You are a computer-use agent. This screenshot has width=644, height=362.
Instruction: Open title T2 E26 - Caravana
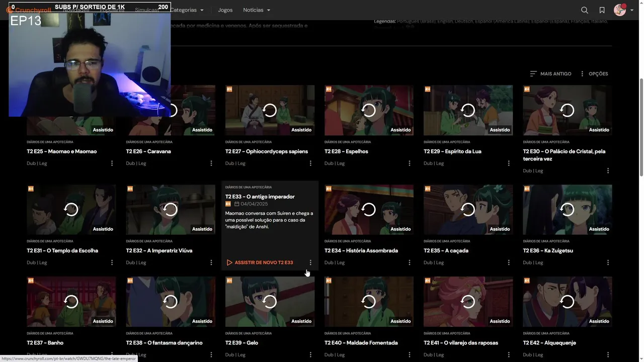click(x=148, y=151)
